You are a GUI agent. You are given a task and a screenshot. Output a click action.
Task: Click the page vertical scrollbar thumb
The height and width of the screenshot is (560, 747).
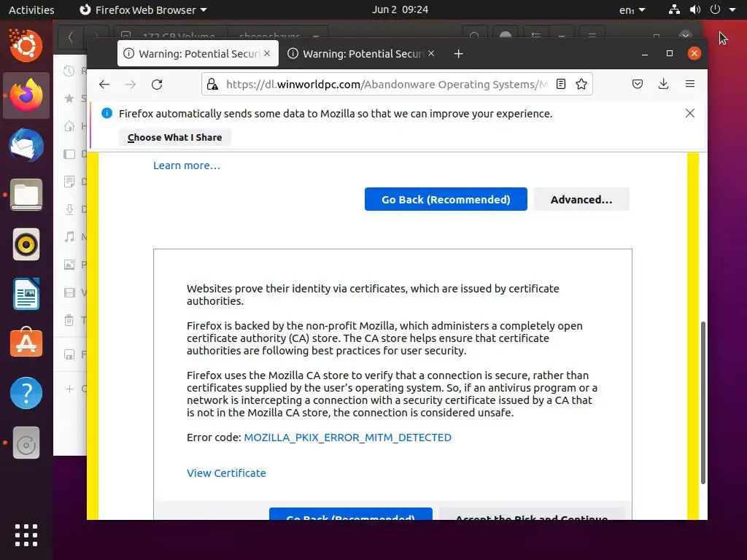[x=703, y=402]
